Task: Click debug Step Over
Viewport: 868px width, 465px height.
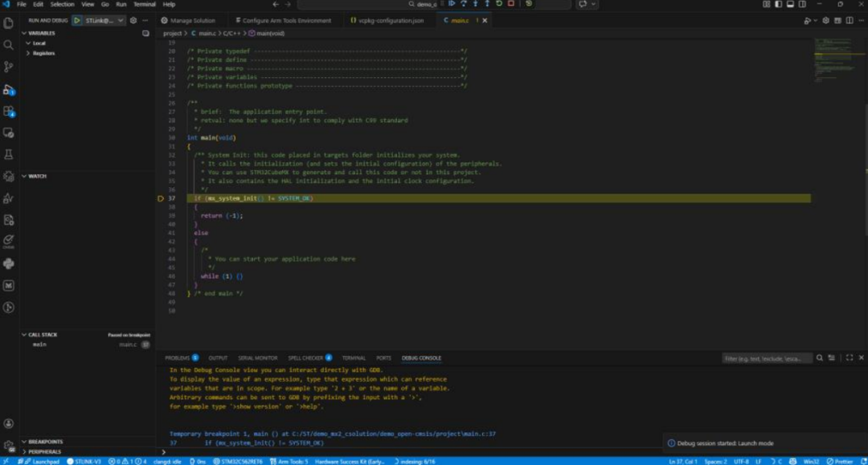Action: [x=464, y=4]
